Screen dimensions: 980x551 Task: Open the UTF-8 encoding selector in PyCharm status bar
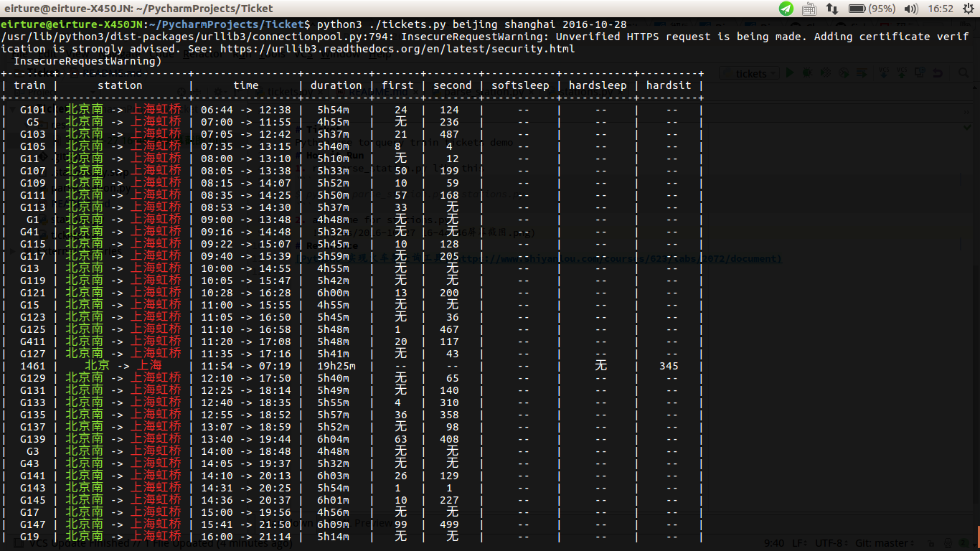pyautogui.click(x=831, y=543)
